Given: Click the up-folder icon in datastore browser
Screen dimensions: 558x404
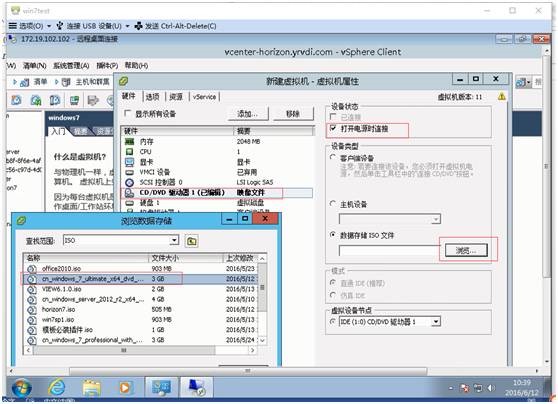Looking at the screenshot, I should (191, 241).
